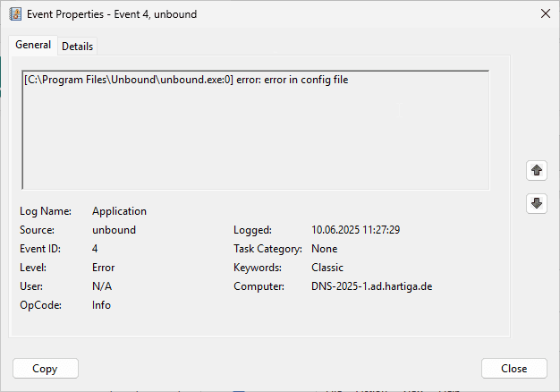Select the Logged timestamp '10.06.2025 11:27:29'
The image size is (560, 392).
[355, 230]
